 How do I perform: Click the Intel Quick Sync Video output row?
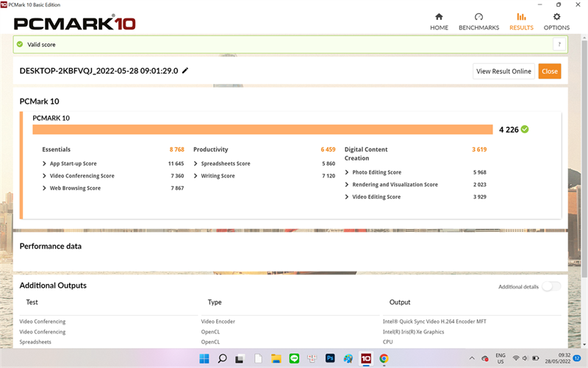tap(434, 322)
